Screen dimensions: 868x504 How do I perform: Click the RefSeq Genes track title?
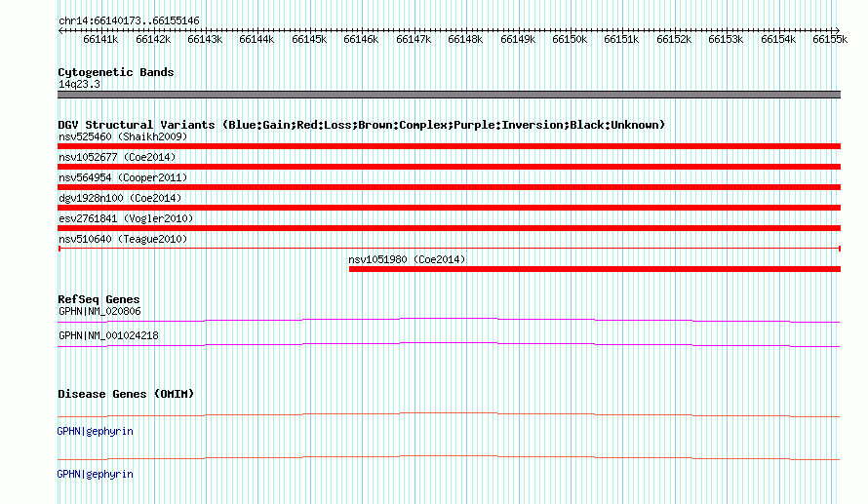[99, 299]
